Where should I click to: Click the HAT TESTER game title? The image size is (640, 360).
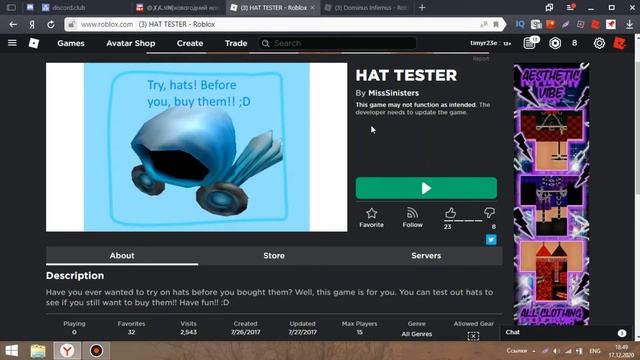(x=406, y=76)
